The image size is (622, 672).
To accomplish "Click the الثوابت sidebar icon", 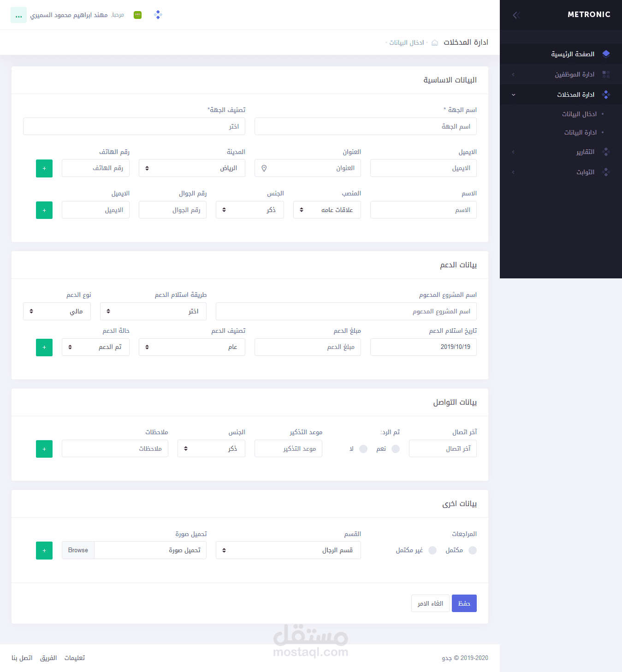I will pos(606,172).
